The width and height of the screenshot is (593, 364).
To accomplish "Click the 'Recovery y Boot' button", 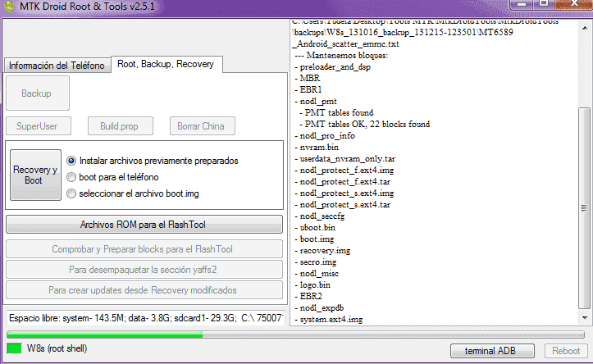I will click(x=35, y=175).
